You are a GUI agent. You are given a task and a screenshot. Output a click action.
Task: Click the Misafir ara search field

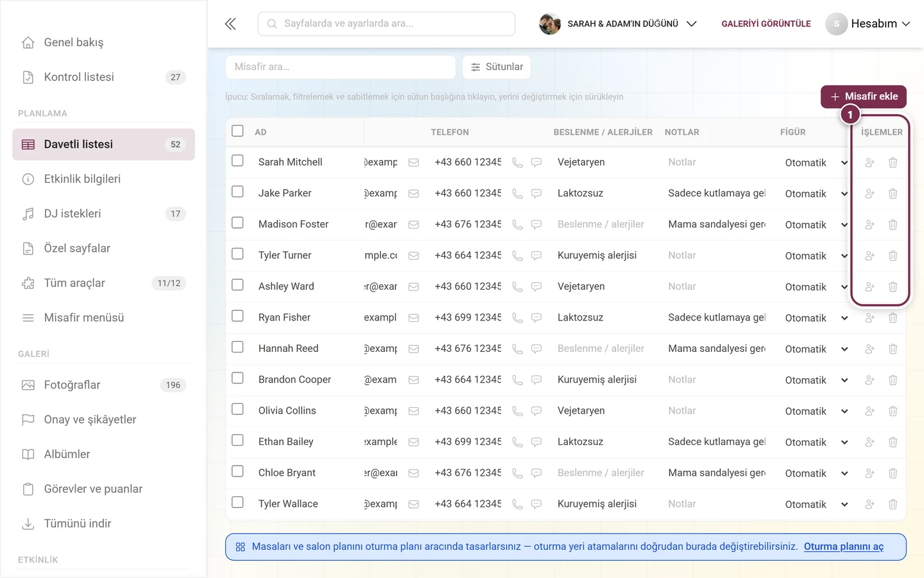(341, 67)
